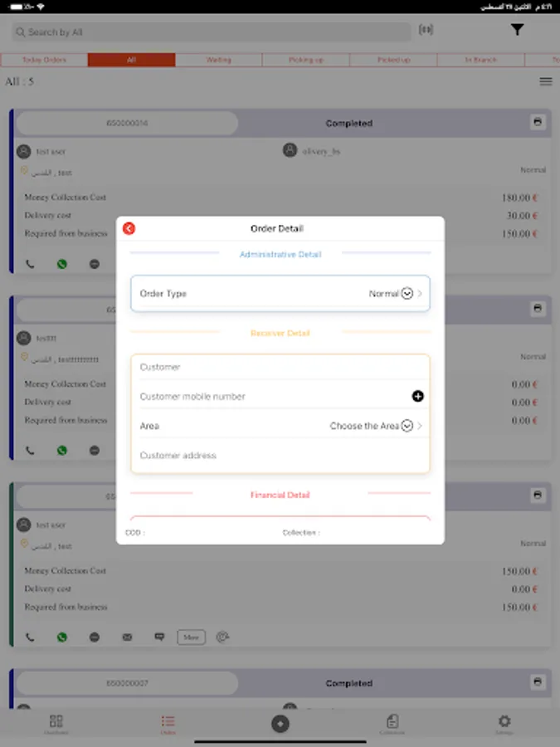Select the All orders tab
This screenshot has height=747, width=560.
pos(131,60)
